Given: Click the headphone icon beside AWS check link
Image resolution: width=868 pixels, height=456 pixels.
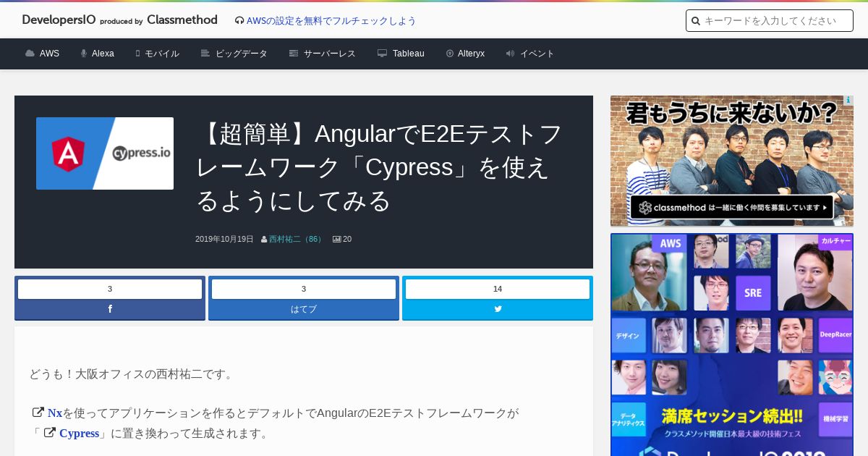Looking at the screenshot, I should pos(239,21).
